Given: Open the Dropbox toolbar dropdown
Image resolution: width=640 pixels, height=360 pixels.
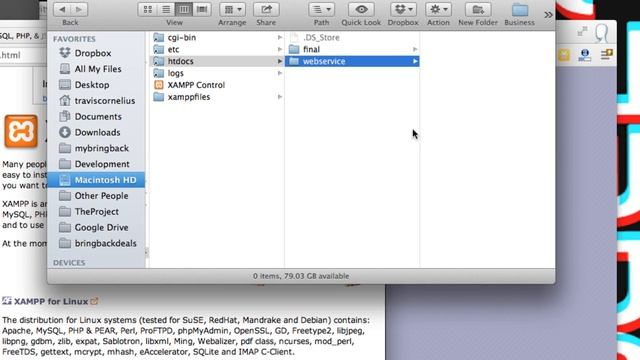Looking at the screenshot, I should click(x=403, y=9).
